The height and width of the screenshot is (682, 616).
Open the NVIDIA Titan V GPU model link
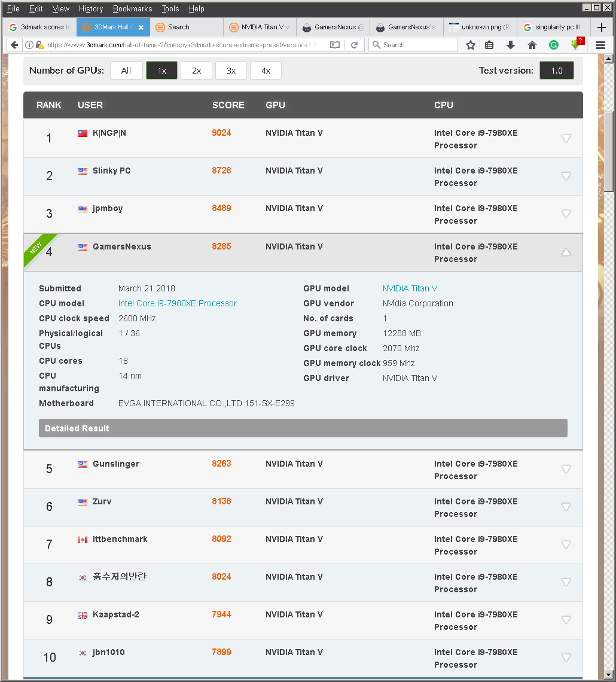click(x=410, y=289)
